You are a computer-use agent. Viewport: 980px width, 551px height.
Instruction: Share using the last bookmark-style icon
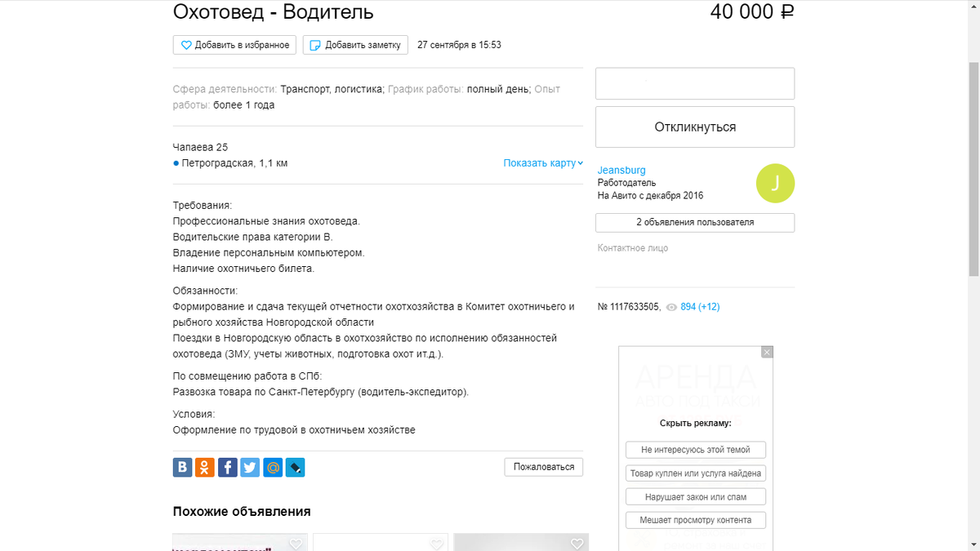click(x=295, y=467)
